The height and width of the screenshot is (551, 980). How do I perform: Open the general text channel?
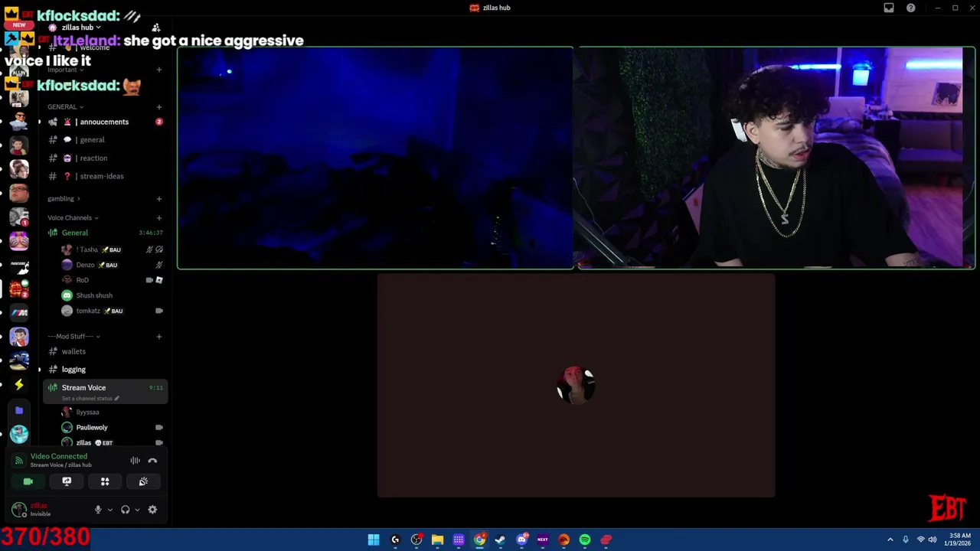(x=105, y=140)
